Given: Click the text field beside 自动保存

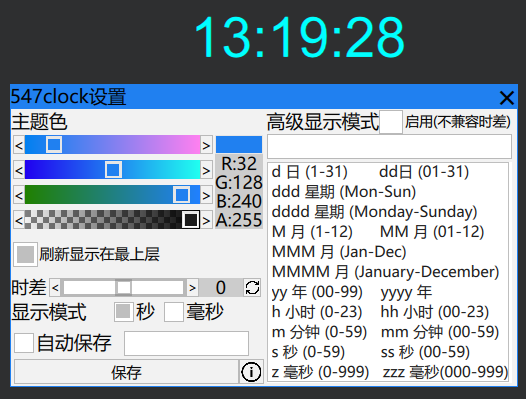Looking at the screenshot, I should 187,343.
